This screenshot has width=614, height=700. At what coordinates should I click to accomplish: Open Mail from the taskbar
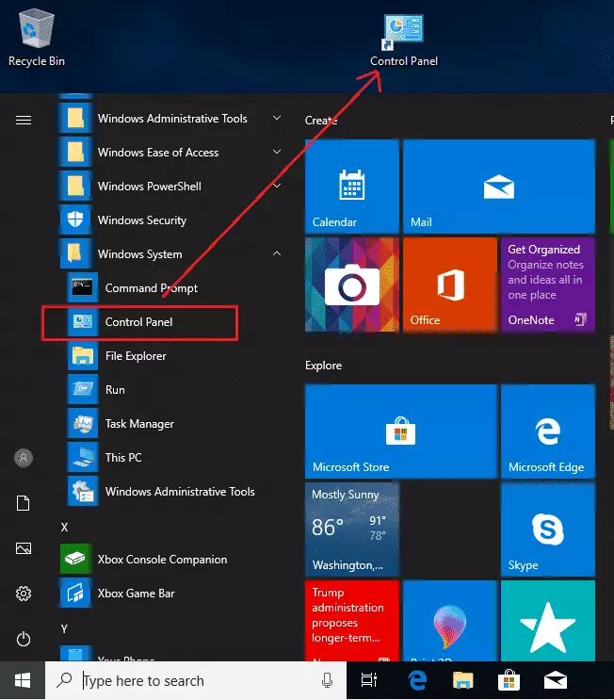[555, 680]
